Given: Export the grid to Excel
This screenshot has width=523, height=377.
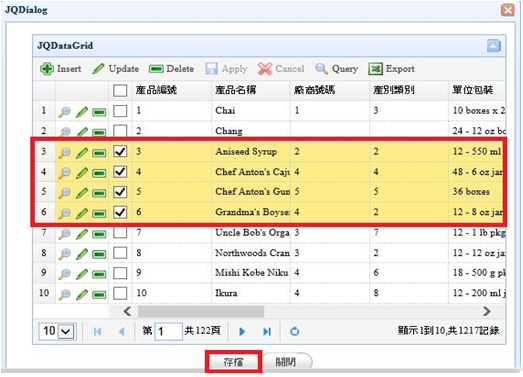Looking at the screenshot, I should 391,69.
